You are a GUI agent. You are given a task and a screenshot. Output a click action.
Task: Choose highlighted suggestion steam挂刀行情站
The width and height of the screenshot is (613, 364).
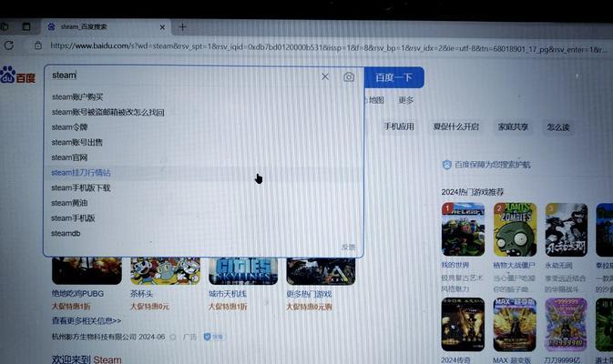tap(203, 173)
